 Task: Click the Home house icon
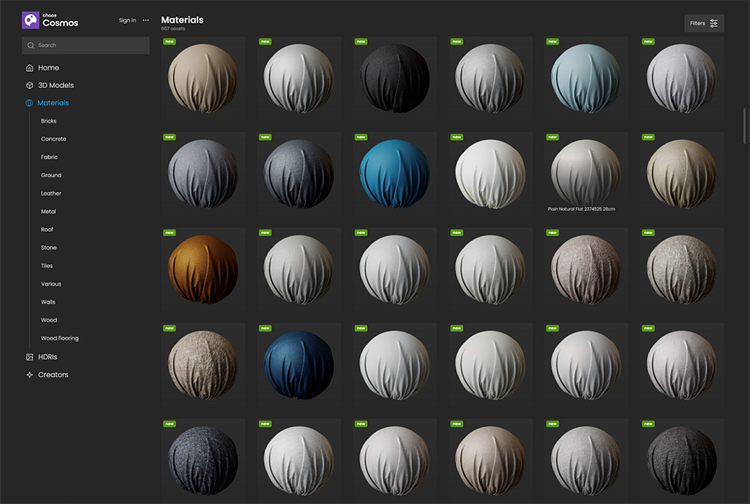29,68
